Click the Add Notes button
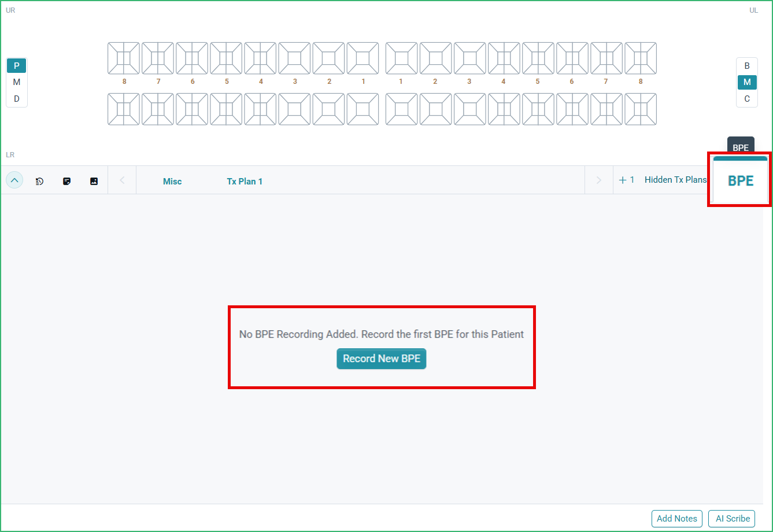This screenshot has height=532, width=773. pos(676,519)
